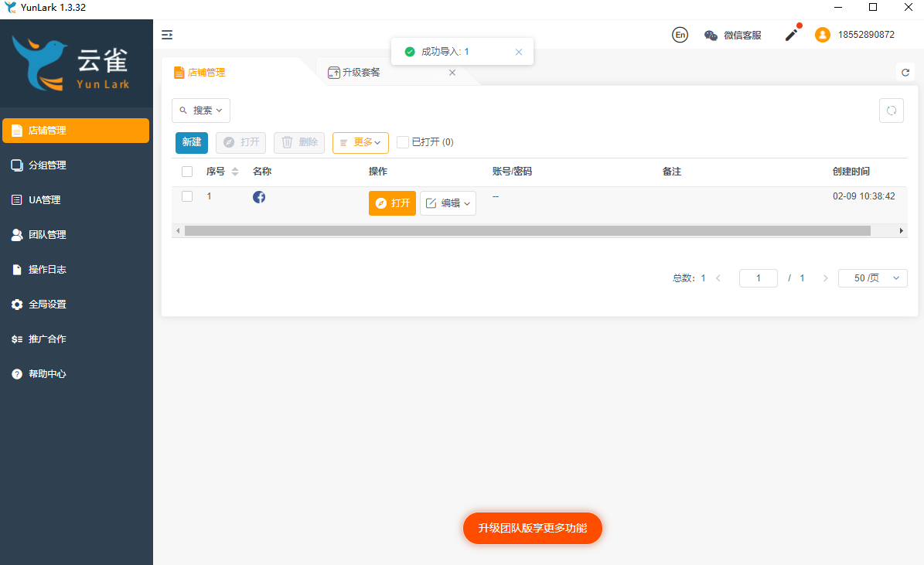Click the blue 新建 button
The height and width of the screenshot is (565, 924).
[192, 142]
